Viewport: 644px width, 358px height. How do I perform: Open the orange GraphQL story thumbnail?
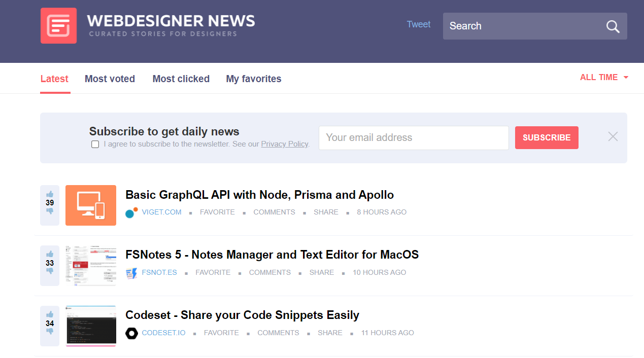click(x=91, y=205)
